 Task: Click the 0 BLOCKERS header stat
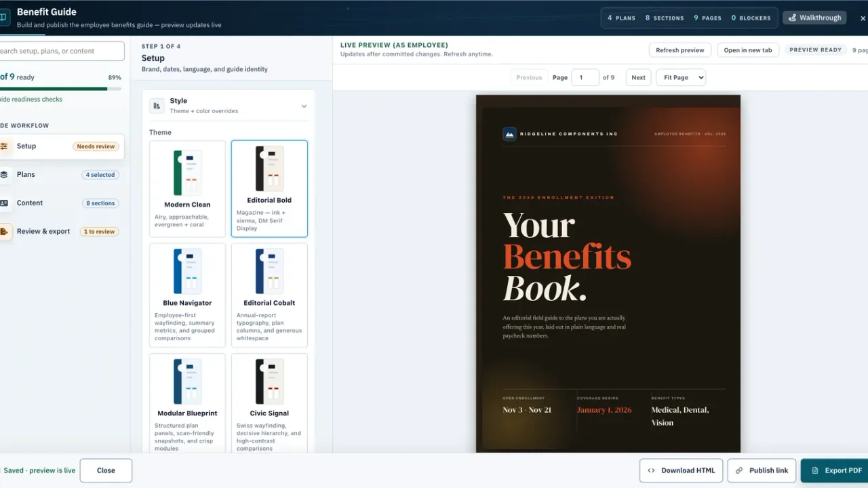pyautogui.click(x=751, y=18)
